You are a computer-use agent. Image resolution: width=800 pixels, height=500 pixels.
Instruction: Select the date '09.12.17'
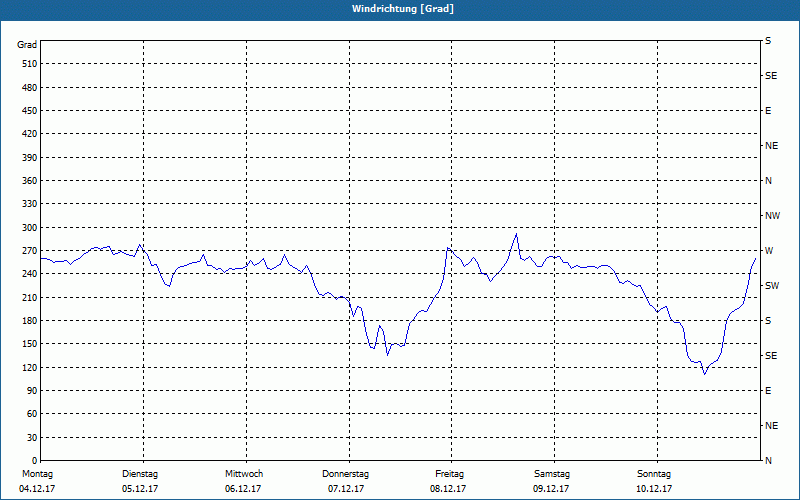click(551, 489)
